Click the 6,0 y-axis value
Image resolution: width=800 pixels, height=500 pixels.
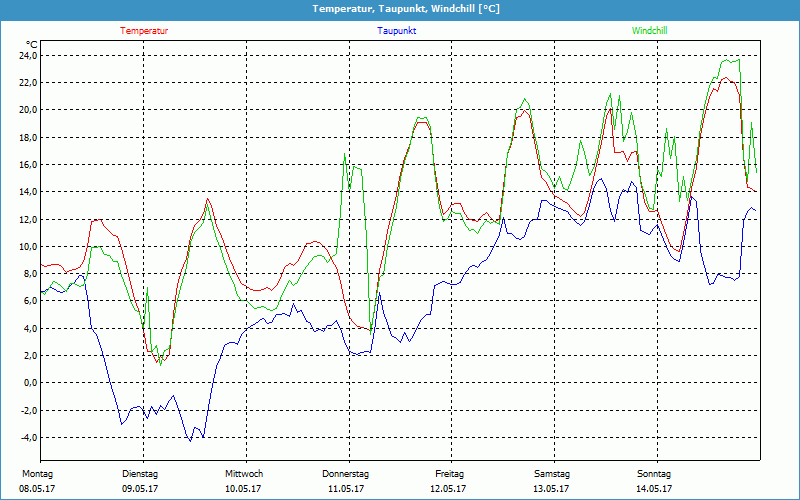(31, 301)
